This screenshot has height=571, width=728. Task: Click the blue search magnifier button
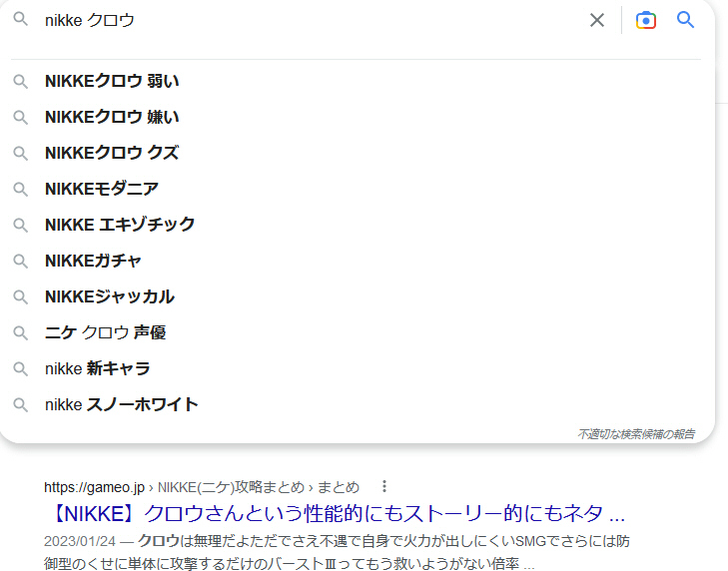tap(685, 20)
